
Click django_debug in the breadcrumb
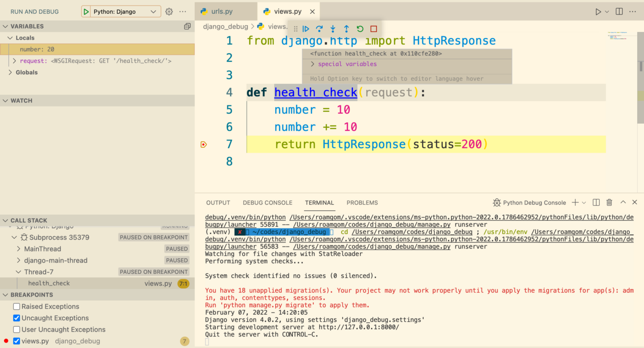tap(225, 27)
